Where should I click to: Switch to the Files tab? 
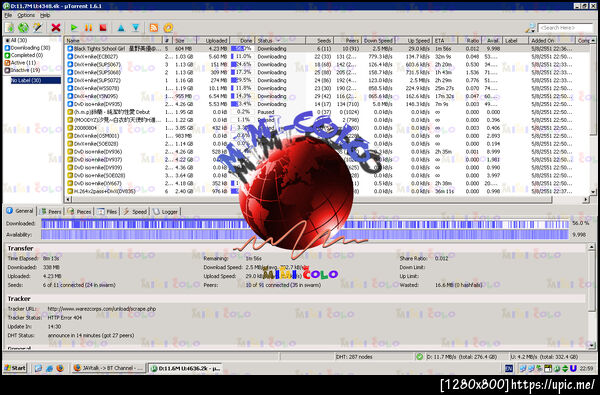point(107,211)
